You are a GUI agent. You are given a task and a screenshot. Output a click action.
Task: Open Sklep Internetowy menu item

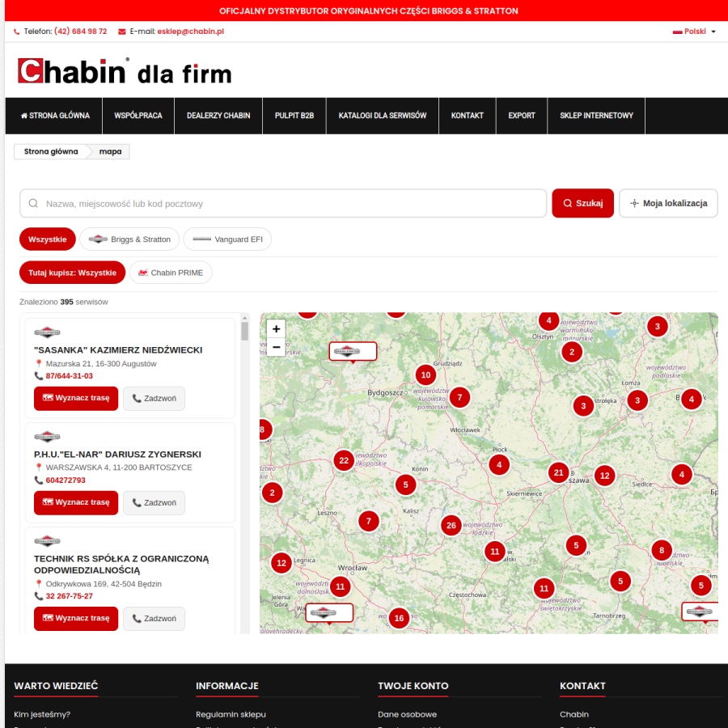click(x=596, y=116)
